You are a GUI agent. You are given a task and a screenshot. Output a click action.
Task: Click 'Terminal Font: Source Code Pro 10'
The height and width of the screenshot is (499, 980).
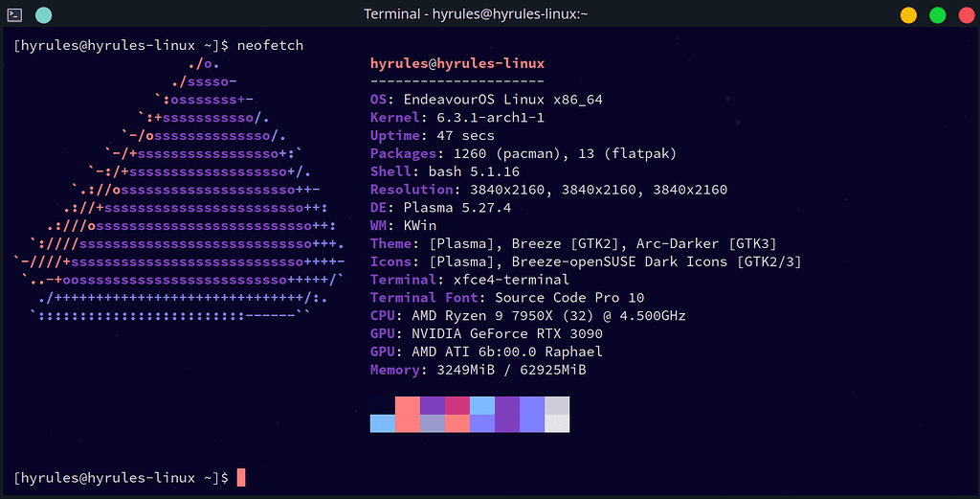click(507, 298)
